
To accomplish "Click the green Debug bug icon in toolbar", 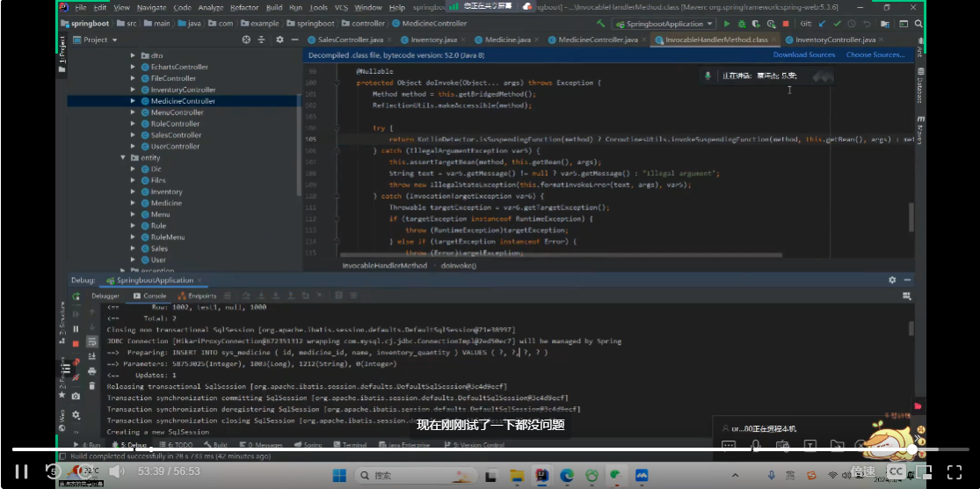I will pyautogui.click(x=741, y=24).
